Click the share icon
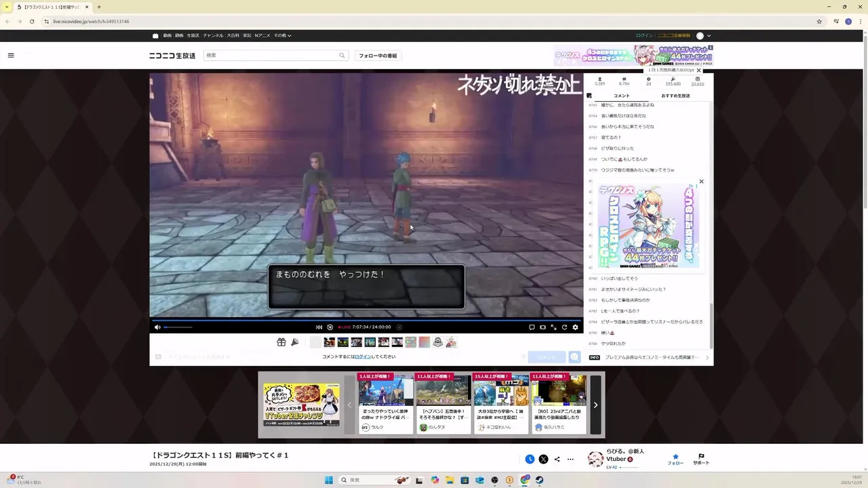Screen dimensions: 868x488 coord(557,459)
